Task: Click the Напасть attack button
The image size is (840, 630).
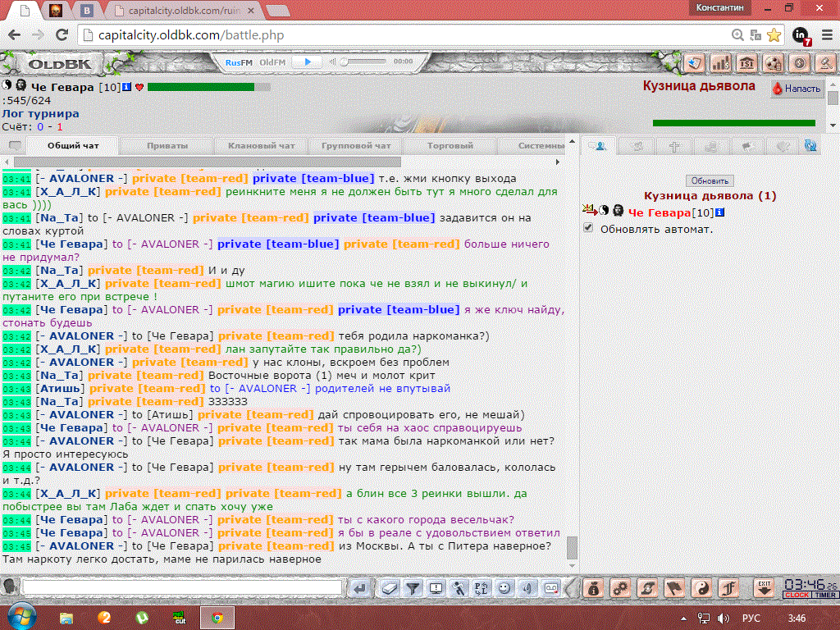Action: click(796, 89)
